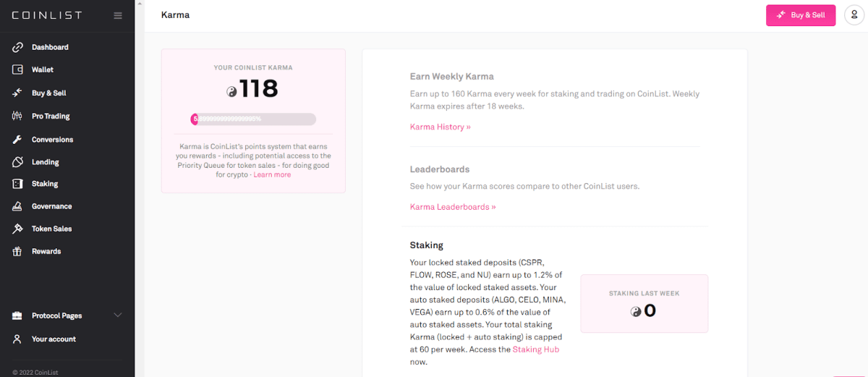Click the Conversions wrench icon
Screen dimensions: 868x377
click(17, 139)
